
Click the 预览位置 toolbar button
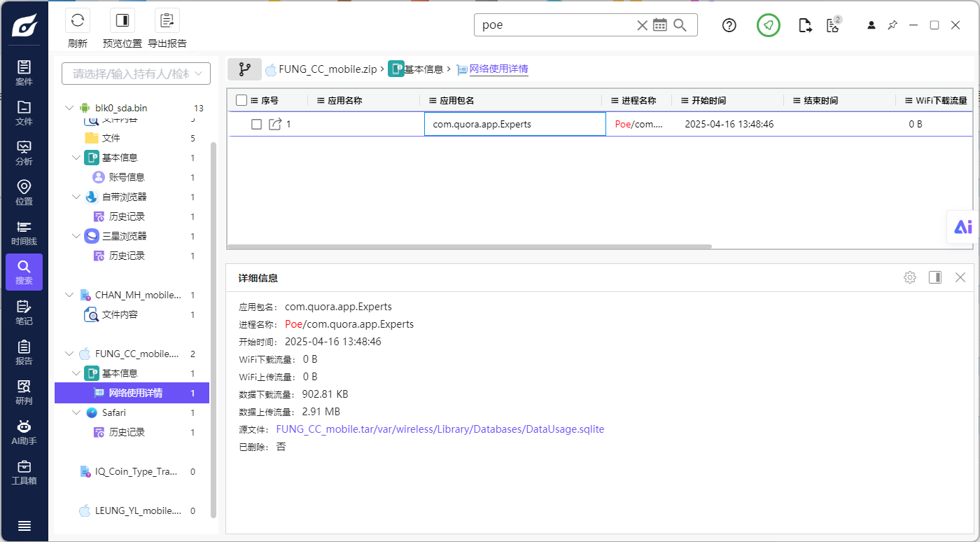(122, 28)
